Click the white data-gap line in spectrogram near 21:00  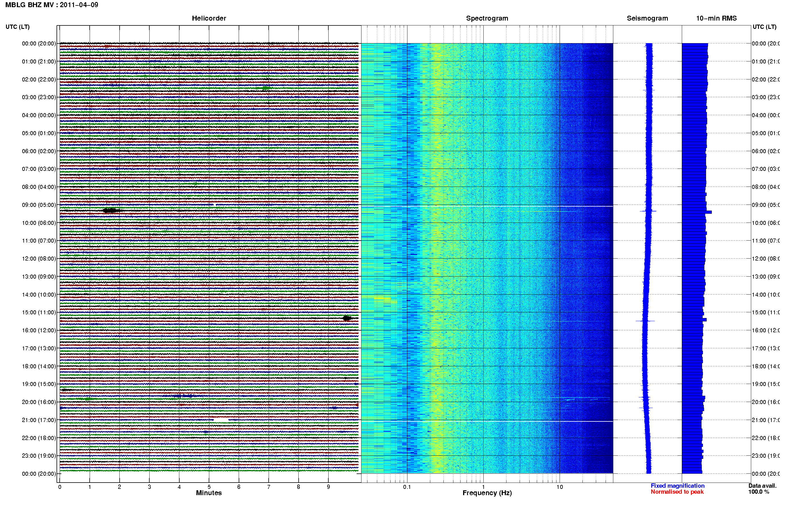tap(487, 421)
